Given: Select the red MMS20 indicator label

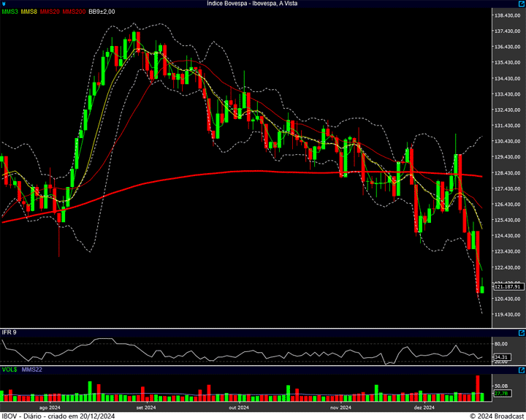Looking at the screenshot, I should [50, 12].
